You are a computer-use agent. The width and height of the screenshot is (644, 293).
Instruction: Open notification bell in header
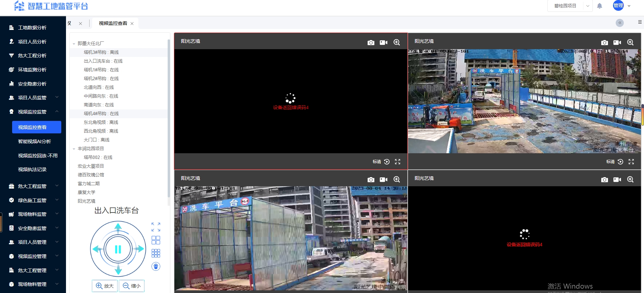coord(600,6)
